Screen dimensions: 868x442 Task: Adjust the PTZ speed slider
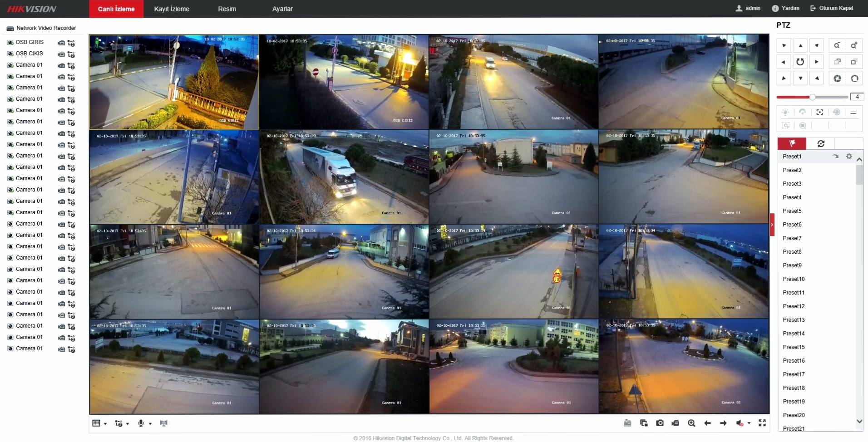[812, 97]
